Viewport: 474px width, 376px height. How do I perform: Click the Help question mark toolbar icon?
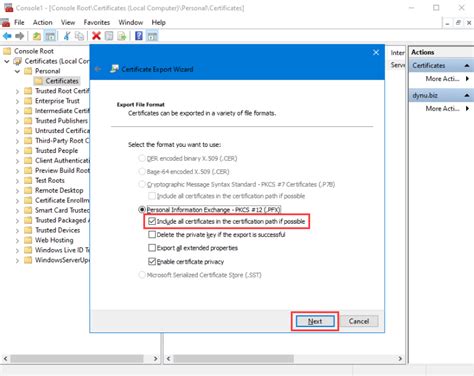139,36
